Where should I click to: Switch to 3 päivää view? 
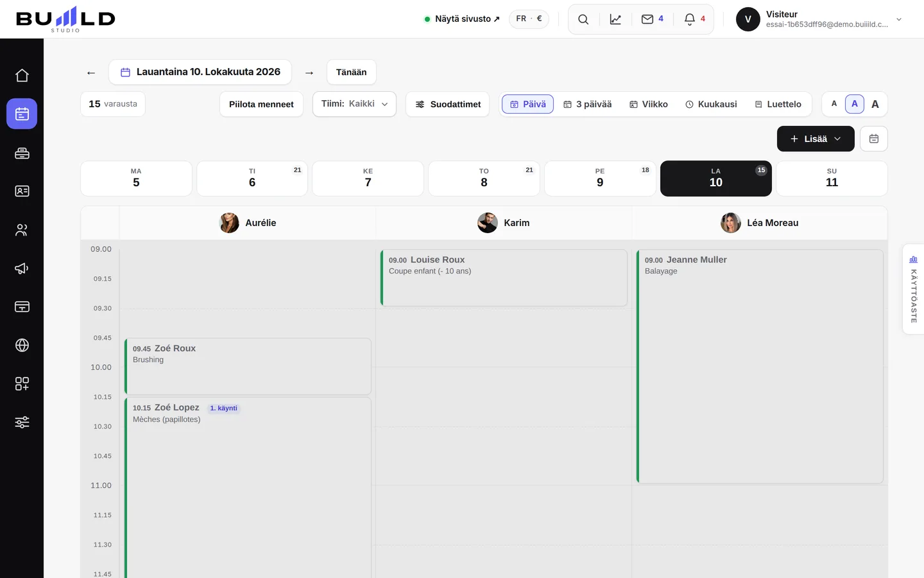click(x=587, y=104)
